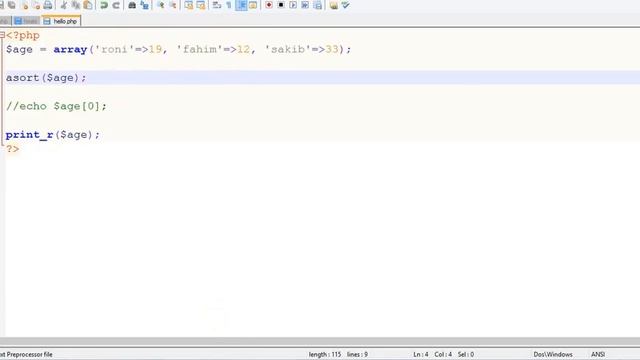Click the 'length : 115' status entry
The width and height of the screenshot is (640, 360).
click(x=325, y=354)
